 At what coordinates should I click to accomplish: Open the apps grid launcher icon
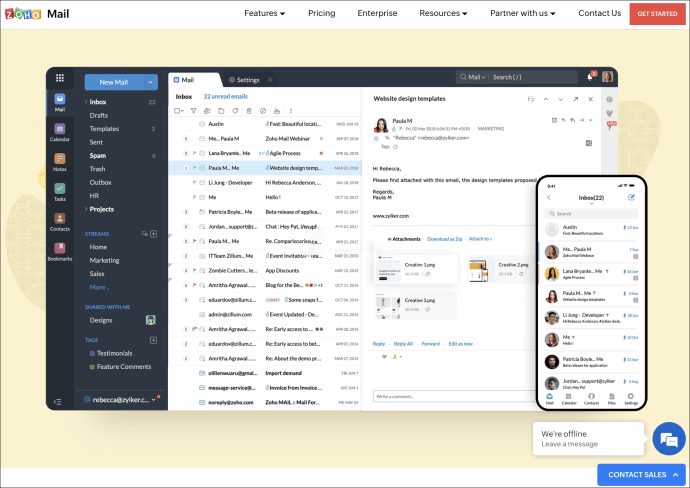coord(60,78)
